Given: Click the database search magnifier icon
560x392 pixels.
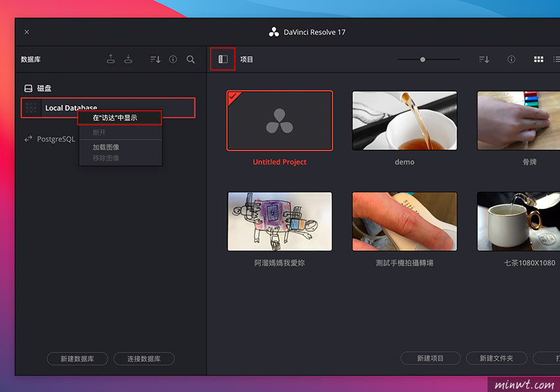Looking at the screenshot, I should (190, 59).
